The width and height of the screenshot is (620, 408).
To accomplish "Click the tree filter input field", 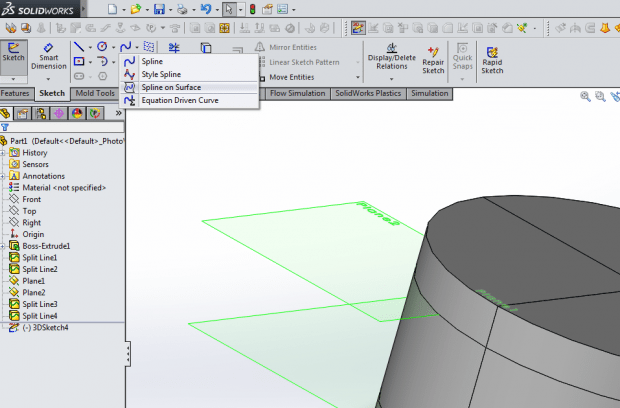I will coord(66,127).
